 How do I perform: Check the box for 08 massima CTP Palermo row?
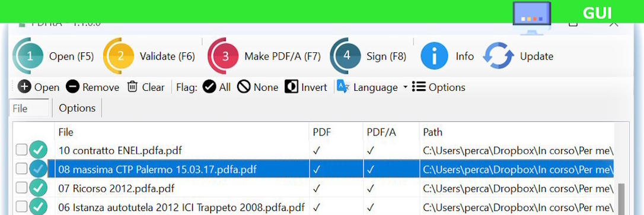click(21, 169)
